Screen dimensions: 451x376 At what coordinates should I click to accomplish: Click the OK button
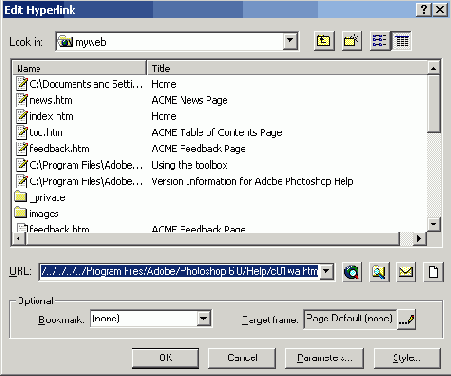[x=166, y=358]
